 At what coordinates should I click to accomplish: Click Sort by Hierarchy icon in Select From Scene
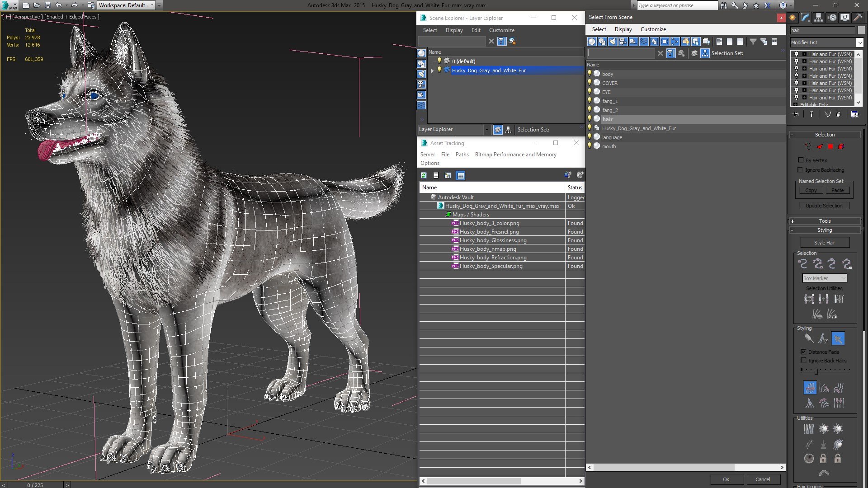tap(705, 53)
